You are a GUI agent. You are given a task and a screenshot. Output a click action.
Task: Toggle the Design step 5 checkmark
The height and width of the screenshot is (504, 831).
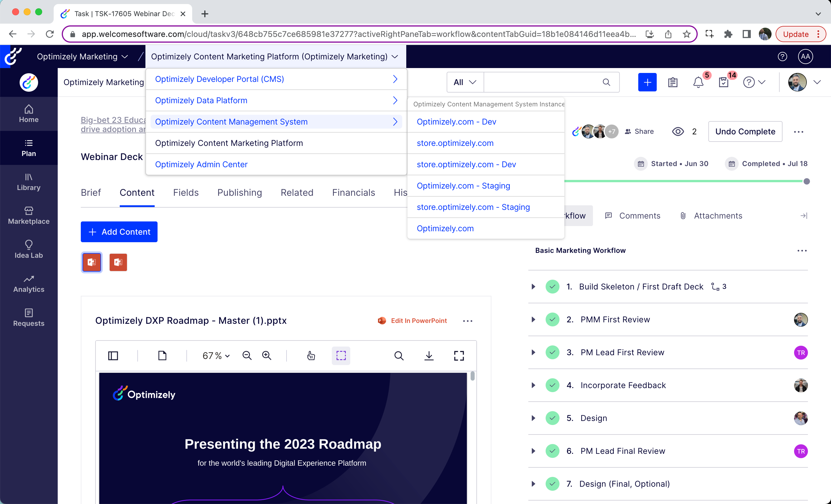tap(552, 418)
